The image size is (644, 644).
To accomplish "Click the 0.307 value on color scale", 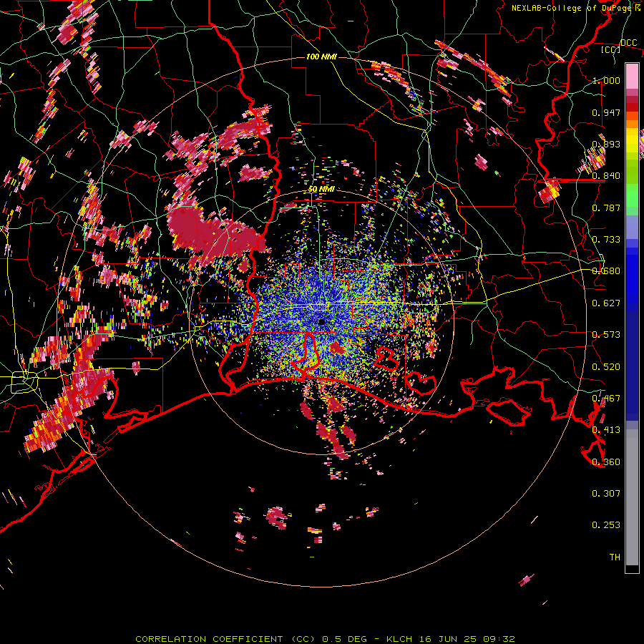I will (x=606, y=494).
